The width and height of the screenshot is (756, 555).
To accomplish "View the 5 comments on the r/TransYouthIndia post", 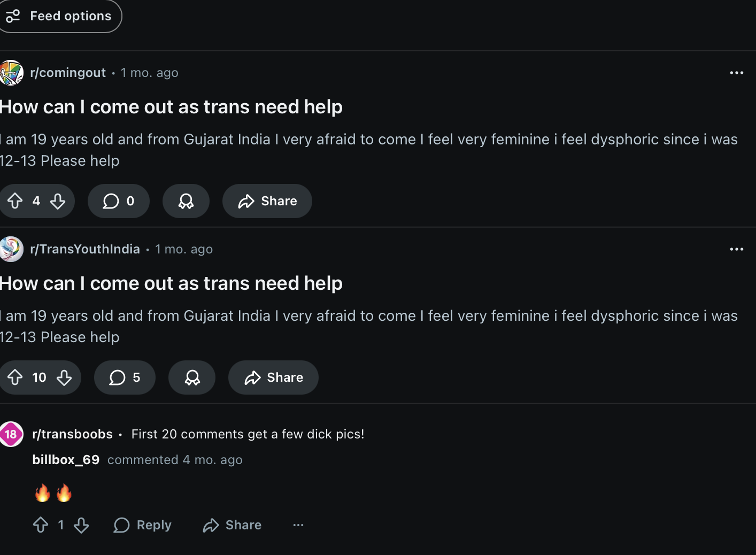I will [125, 377].
